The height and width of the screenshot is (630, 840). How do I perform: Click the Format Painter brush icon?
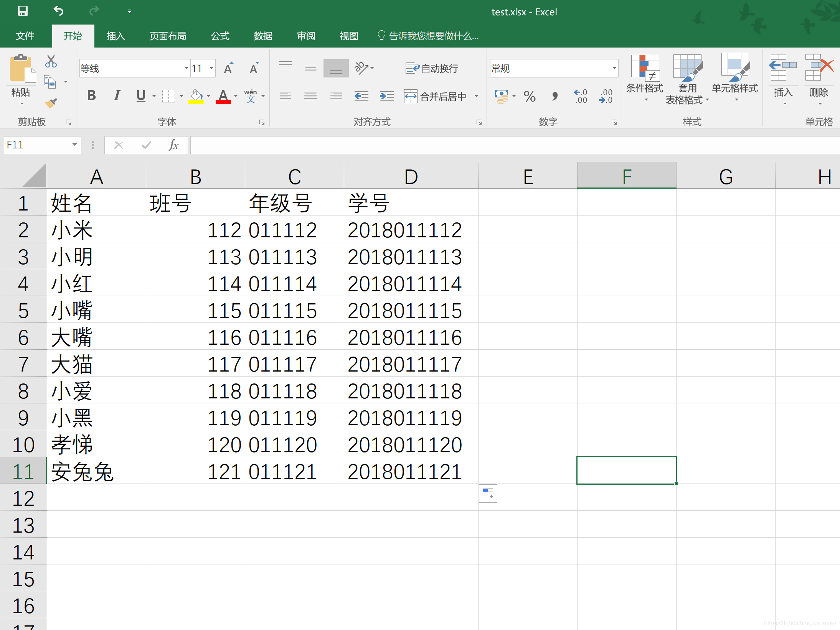click(51, 103)
